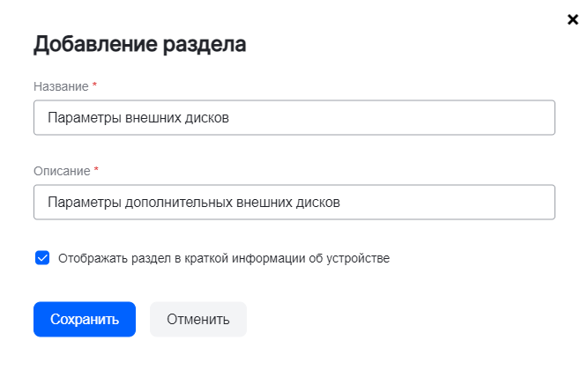The height and width of the screenshot is (392, 588).
Task: Close the Добавление раздела dialog with X
Action: tap(572, 19)
